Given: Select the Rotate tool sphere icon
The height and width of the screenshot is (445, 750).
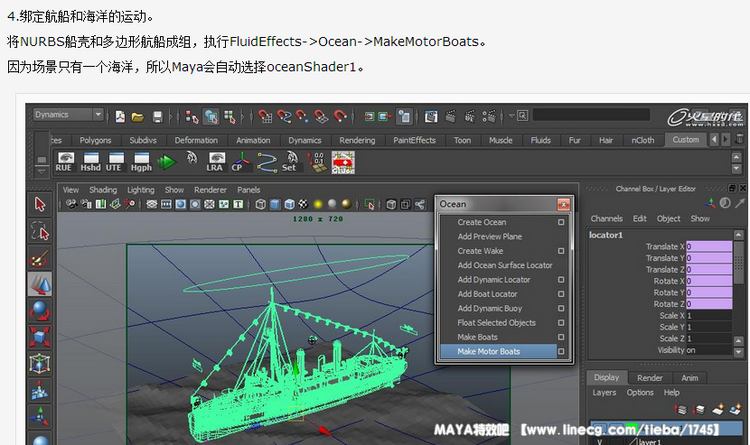Looking at the screenshot, I should point(40,311).
